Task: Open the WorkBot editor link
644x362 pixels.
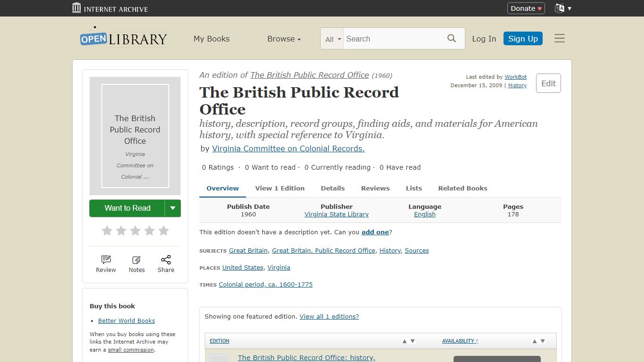Action: tap(516, 77)
